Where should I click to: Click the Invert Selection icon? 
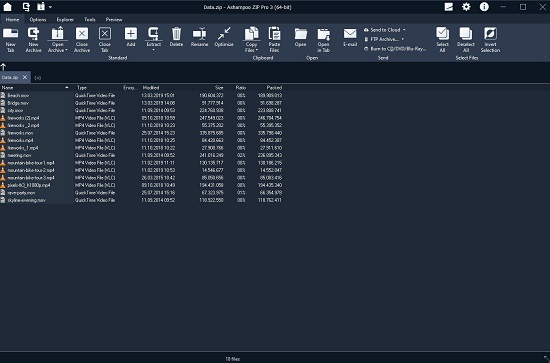click(490, 34)
